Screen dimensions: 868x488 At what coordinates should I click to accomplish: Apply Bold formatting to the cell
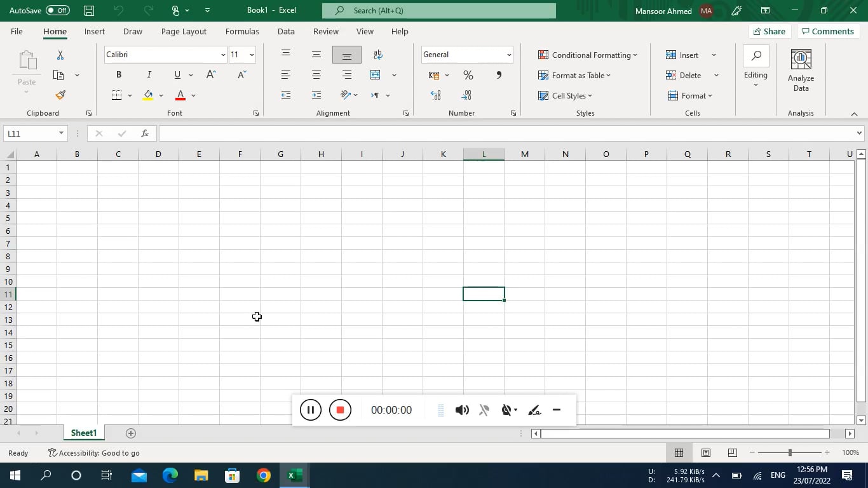[x=118, y=75]
